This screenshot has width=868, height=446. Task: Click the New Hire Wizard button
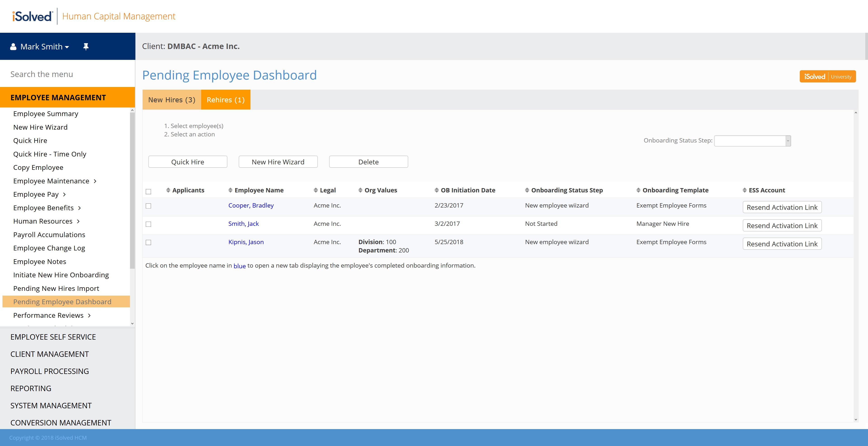pos(278,162)
